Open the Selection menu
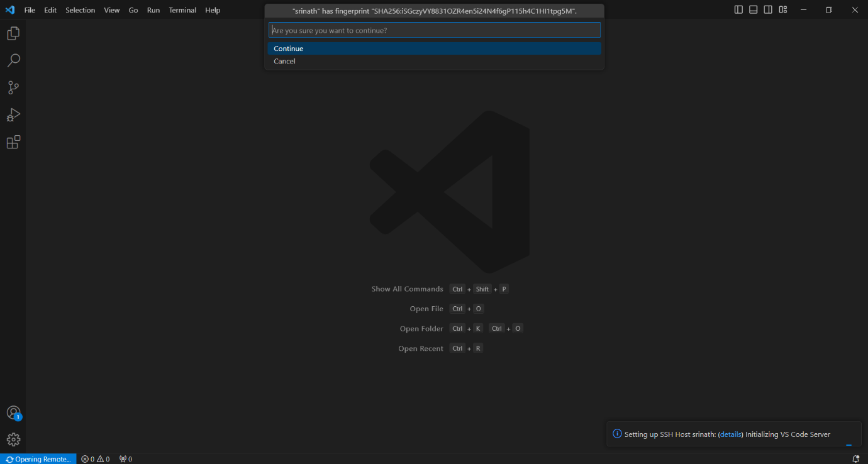Image resolution: width=868 pixels, height=464 pixels. pyautogui.click(x=81, y=10)
